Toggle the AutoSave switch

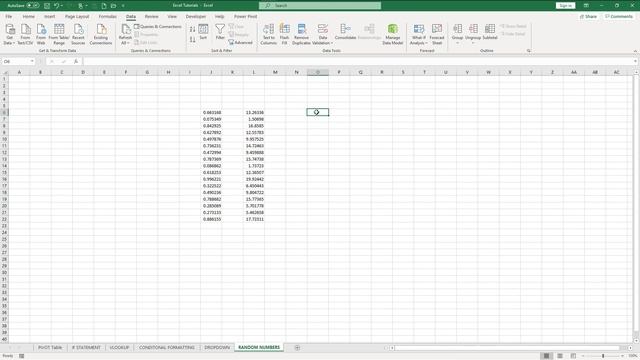pos(33,6)
